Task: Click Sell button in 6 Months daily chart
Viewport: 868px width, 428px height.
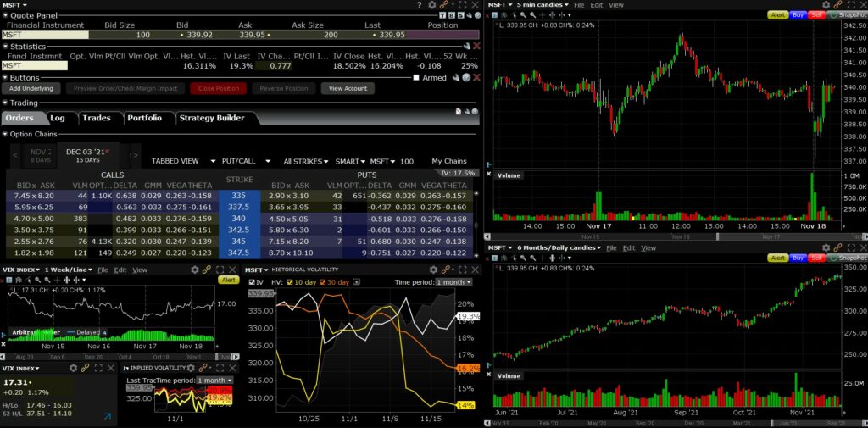Action: (x=816, y=258)
